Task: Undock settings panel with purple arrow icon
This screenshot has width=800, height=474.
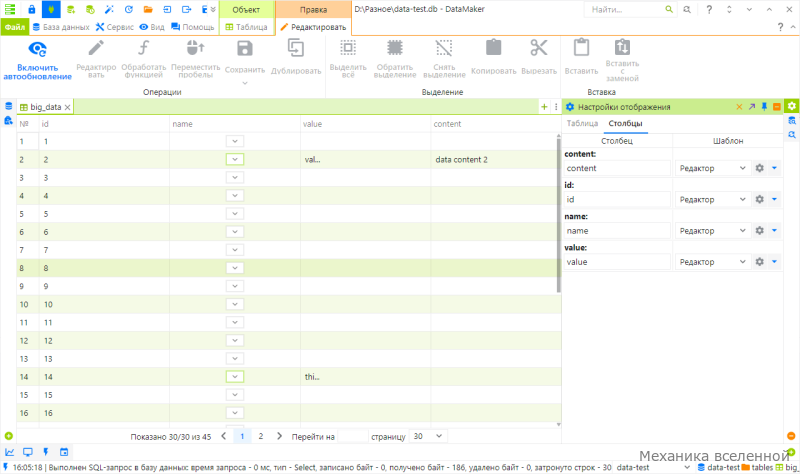Action: click(752, 107)
